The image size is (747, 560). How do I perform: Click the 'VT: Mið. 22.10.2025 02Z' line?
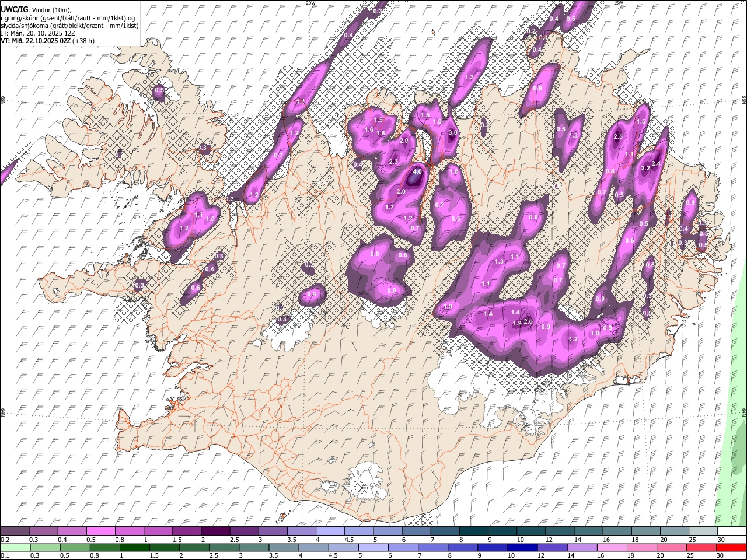tap(36, 41)
